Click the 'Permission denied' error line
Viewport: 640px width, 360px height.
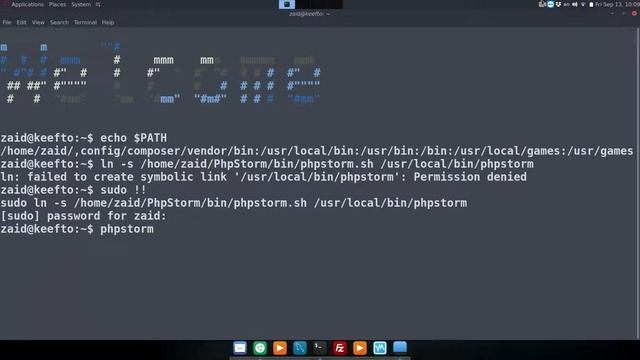[263, 177]
